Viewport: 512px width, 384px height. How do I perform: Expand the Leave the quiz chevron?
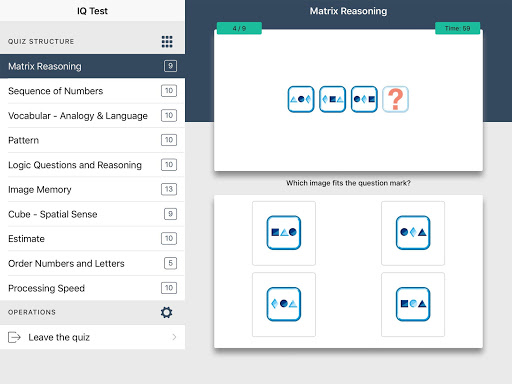(x=174, y=337)
